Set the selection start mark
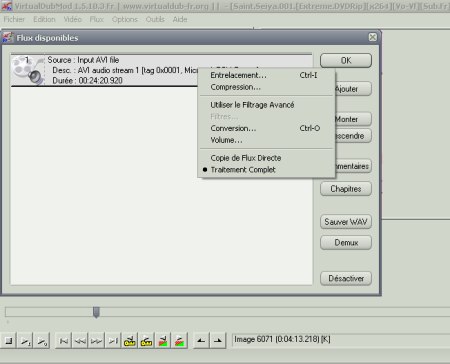 click(x=201, y=341)
